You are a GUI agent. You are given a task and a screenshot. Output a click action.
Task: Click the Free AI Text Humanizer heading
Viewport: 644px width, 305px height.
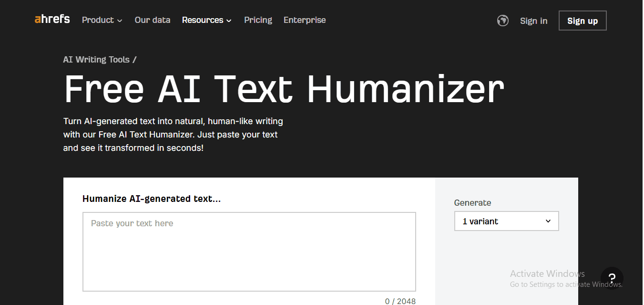point(283,89)
